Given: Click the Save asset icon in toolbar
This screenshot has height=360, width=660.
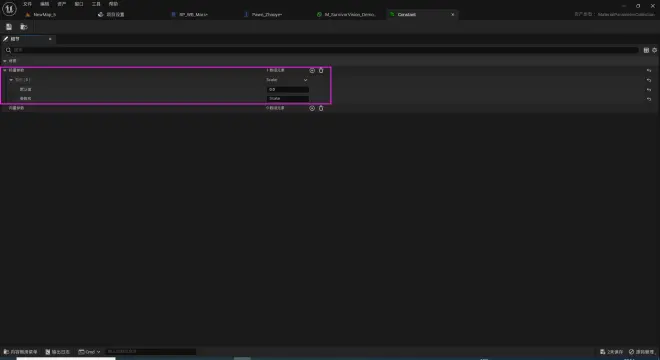Looking at the screenshot, I should pyautogui.click(x=9, y=27).
